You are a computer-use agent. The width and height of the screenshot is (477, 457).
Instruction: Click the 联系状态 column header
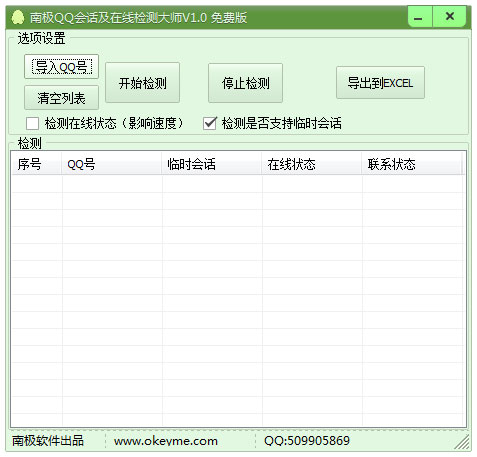click(412, 164)
